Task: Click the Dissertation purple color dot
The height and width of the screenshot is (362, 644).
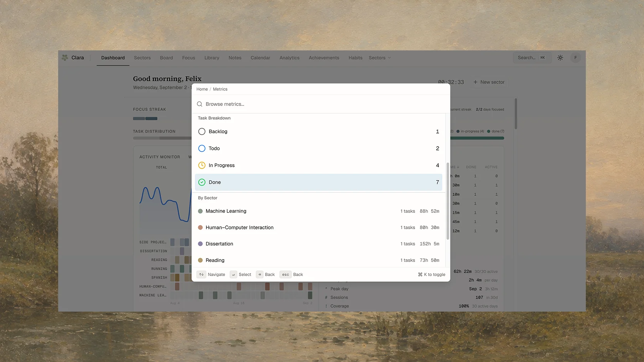Action: pos(200,244)
